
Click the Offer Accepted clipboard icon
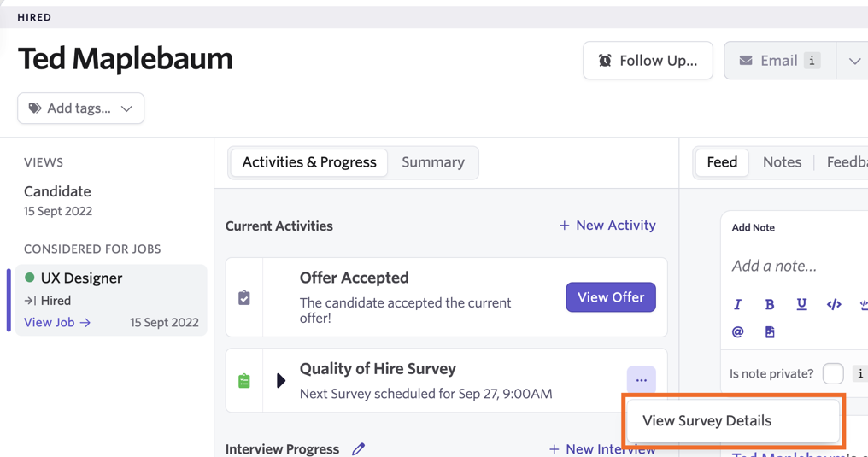[244, 297]
